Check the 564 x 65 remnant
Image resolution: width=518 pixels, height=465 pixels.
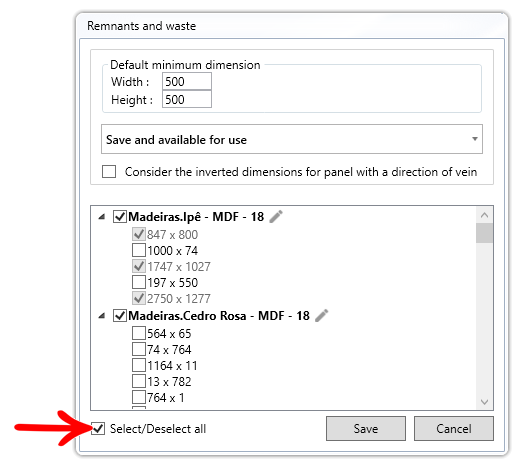[139, 333]
